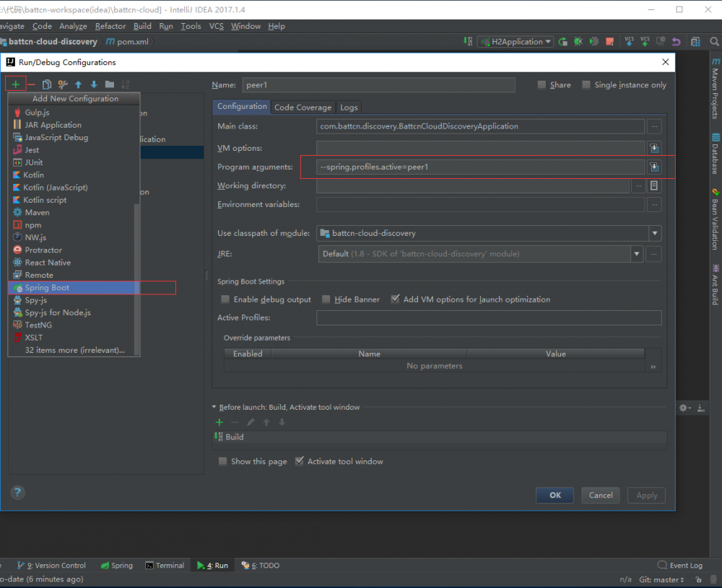Viewport: 722px width, 588px height.
Task: Open the classpath module dropdown
Action: pyautogui.click(x=654, y=233)
